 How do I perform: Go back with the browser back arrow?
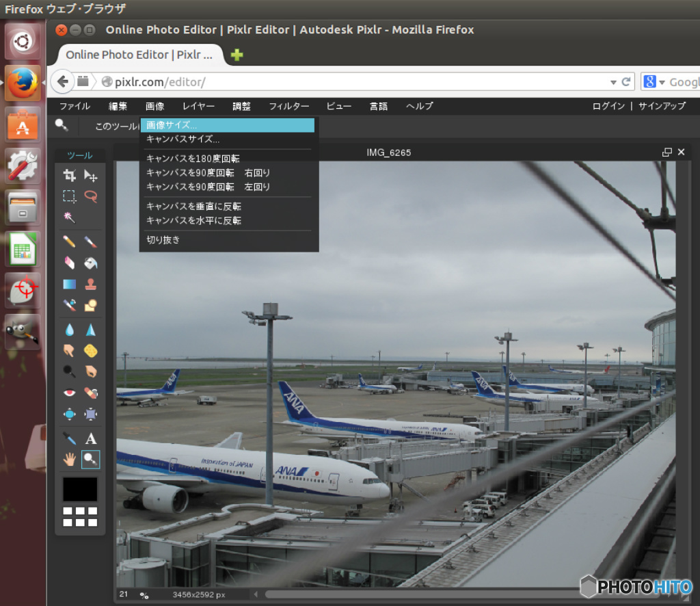click(x=63, y=81)
